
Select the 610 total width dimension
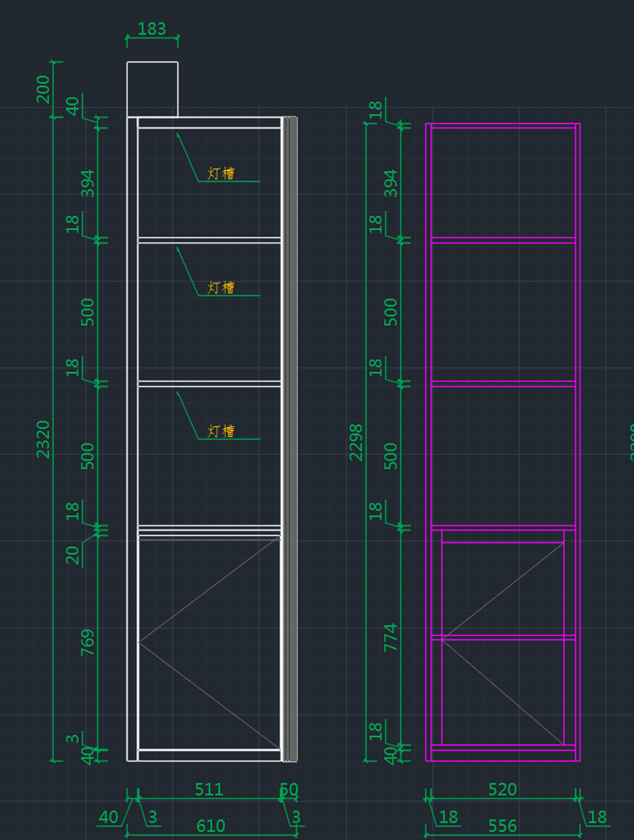pyautogui.click(x=210, y=826)
